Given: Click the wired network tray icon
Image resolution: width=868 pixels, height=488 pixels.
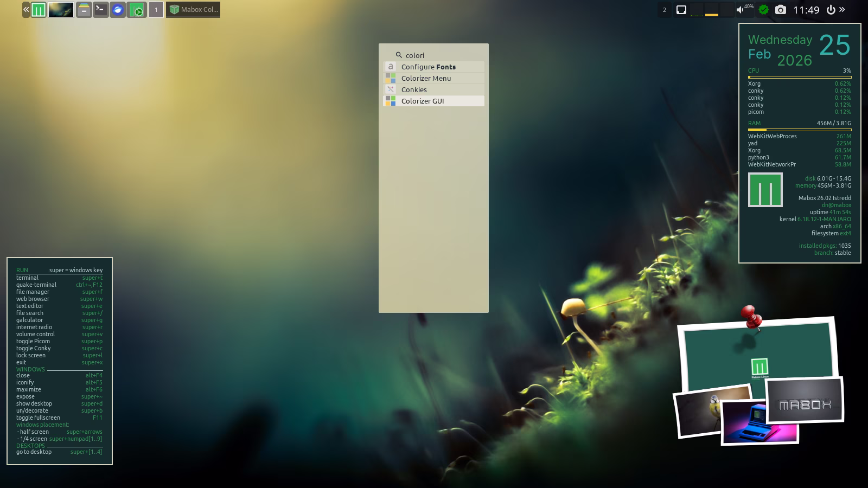Looking at the screenshot, I should (x=681, y=10).
